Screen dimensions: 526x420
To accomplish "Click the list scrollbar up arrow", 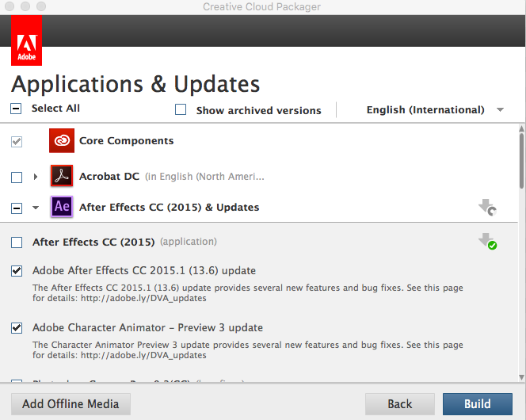I will pos(521,128).
